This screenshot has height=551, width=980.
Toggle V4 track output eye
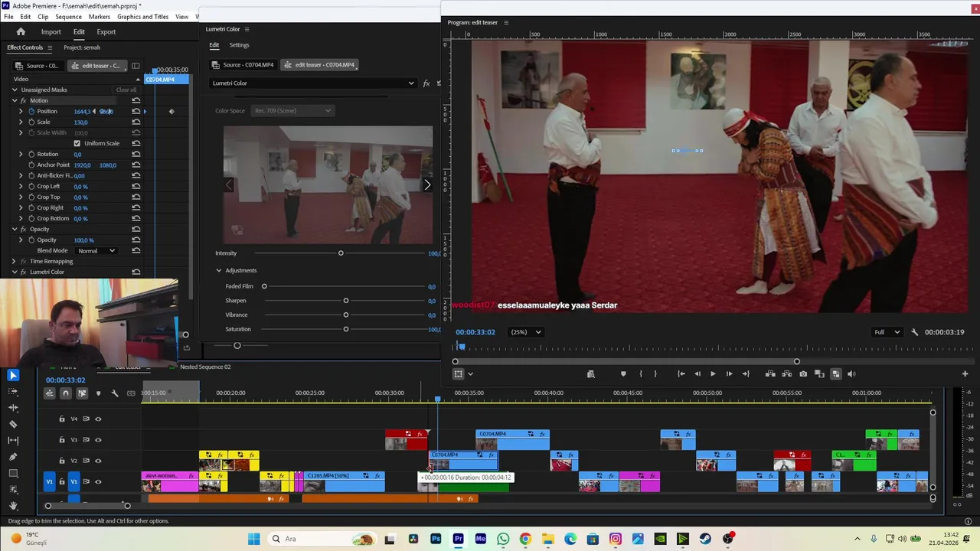(98, 419)
